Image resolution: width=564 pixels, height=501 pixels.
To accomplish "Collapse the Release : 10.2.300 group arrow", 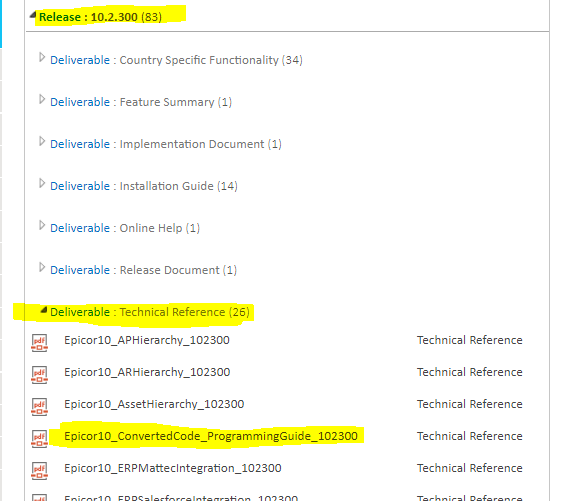I will click(x=33, y=15).
